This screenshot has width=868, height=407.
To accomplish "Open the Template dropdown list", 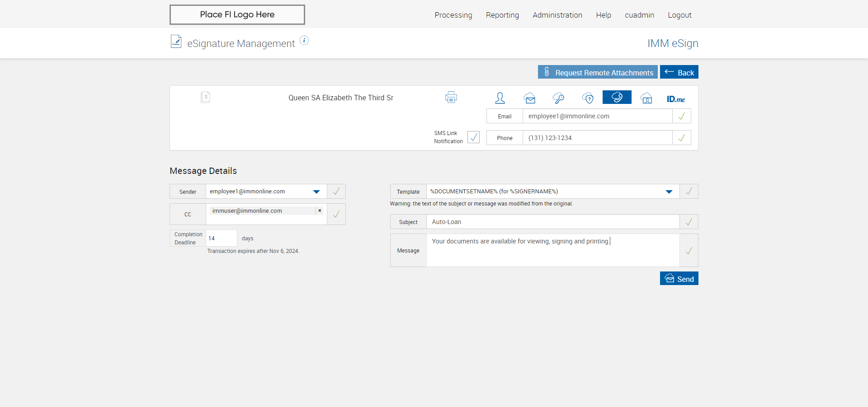I will (669, 192).
